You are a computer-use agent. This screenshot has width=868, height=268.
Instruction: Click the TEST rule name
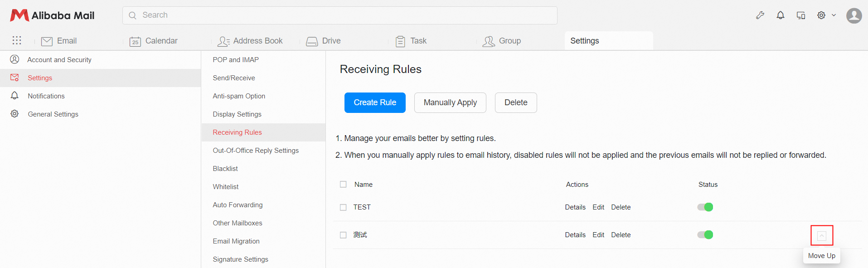pyautogui.click(x=362, y=207)
